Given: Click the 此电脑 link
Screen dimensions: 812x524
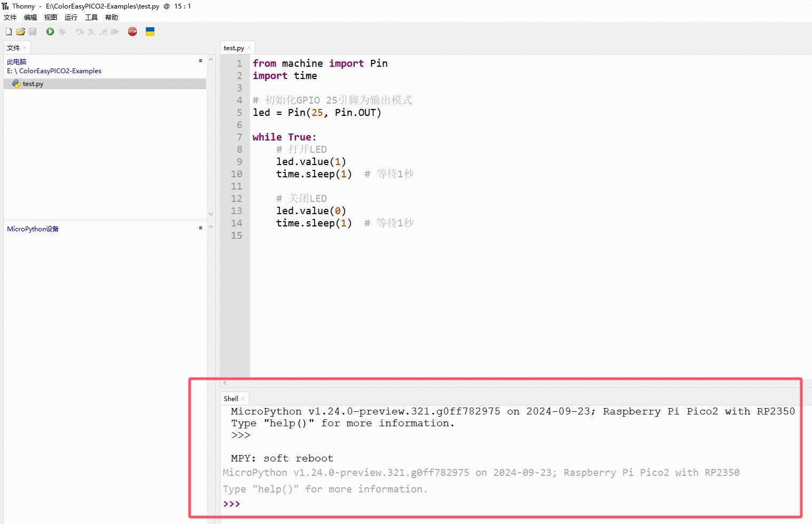Looking at the screenshot, I should click(17, 62).
